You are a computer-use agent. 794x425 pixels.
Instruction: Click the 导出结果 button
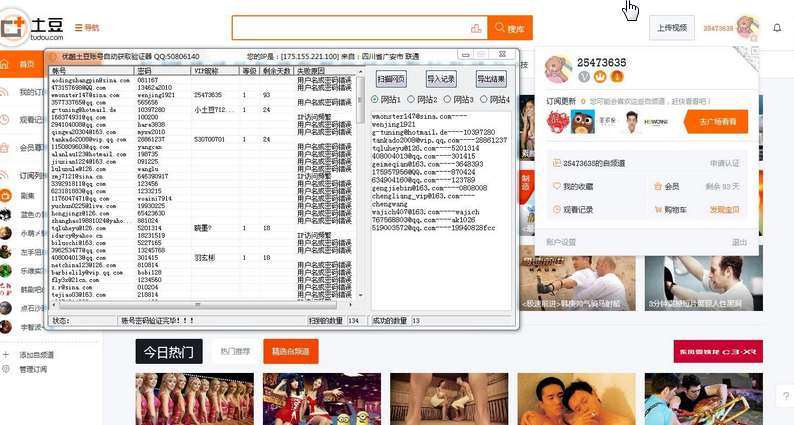coord(491,79)
